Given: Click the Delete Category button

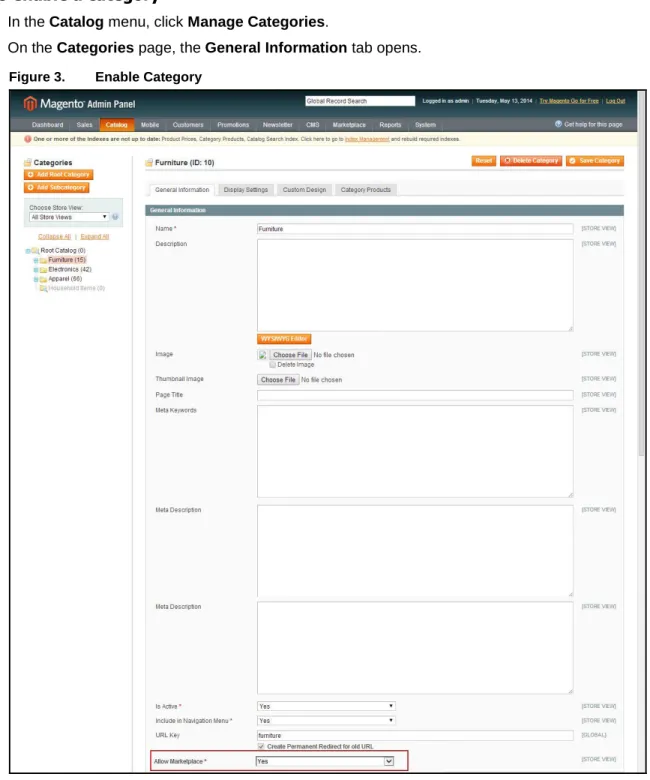Looking at the screenshot, I should click(531, 161).
